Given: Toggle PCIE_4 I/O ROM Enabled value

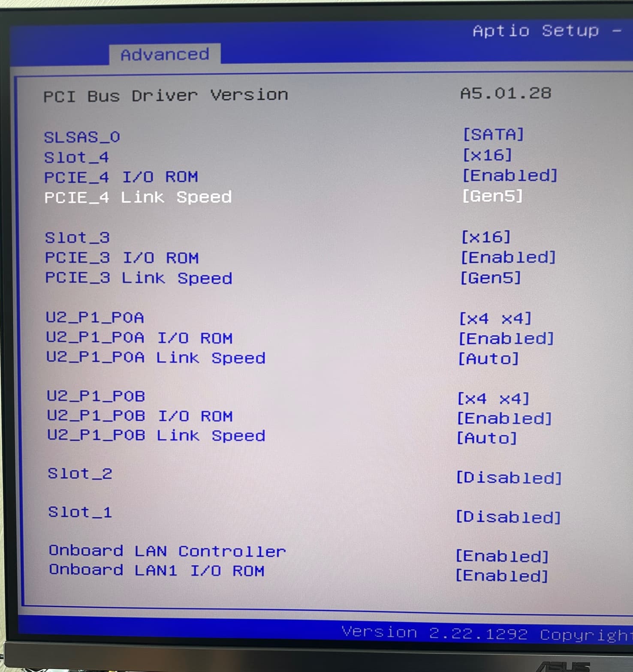Looking at the screenshot, I should click(x=509, y=176).
